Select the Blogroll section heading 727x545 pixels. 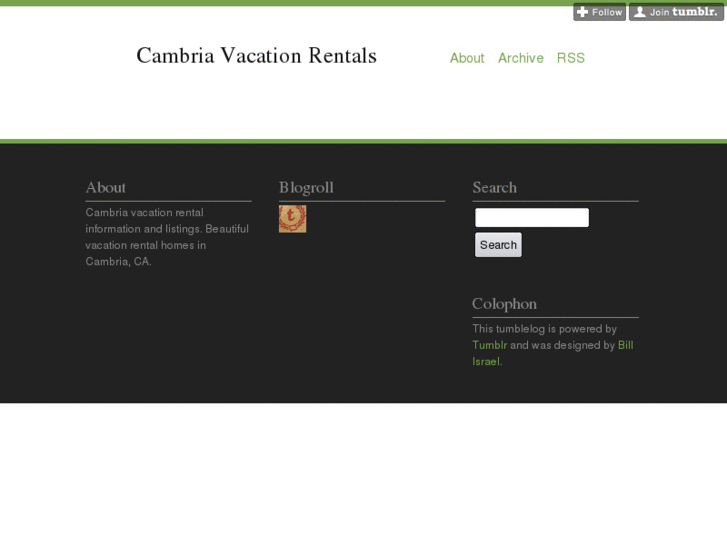(306, 188)
